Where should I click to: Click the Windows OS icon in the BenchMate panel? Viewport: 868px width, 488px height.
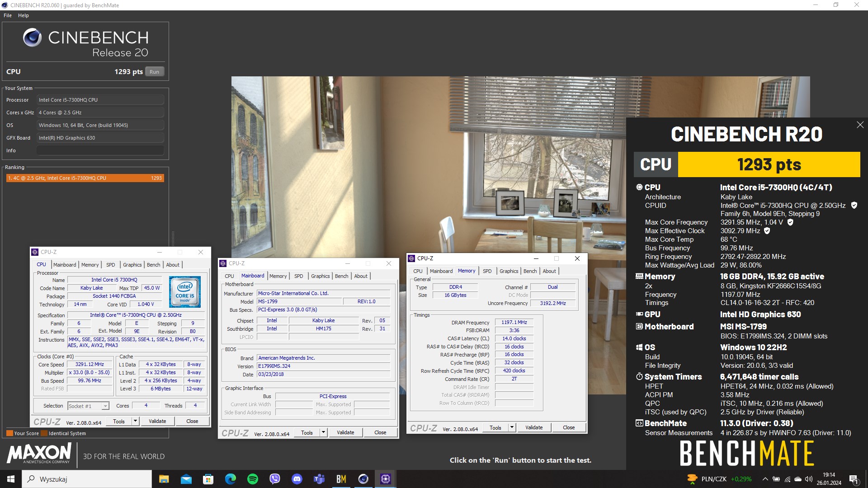pyautogui.click(x=639, y=347)
